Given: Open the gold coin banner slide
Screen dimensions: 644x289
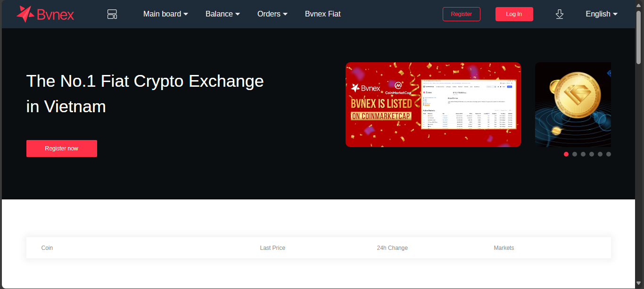Looking at the screenshot, I should click(x=573, y=105).
